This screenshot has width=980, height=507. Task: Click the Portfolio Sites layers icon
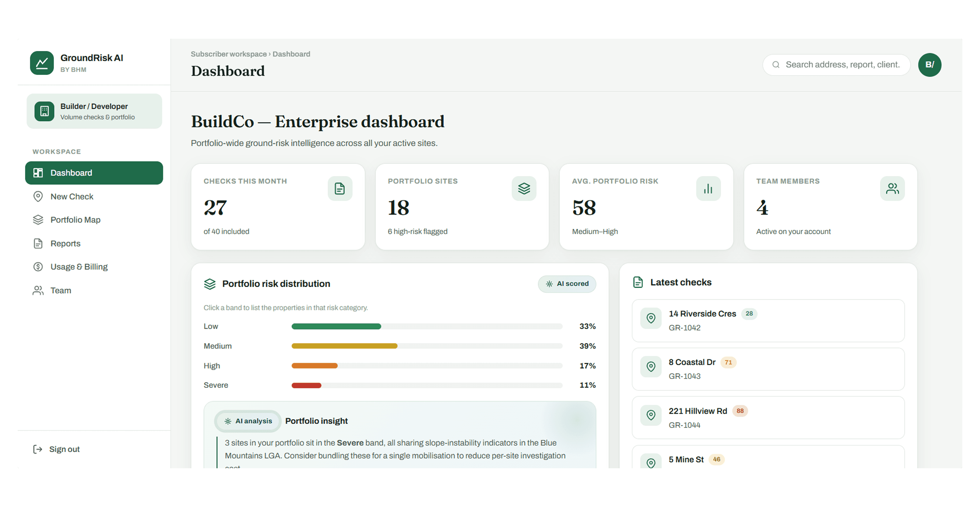pos(524,188)
